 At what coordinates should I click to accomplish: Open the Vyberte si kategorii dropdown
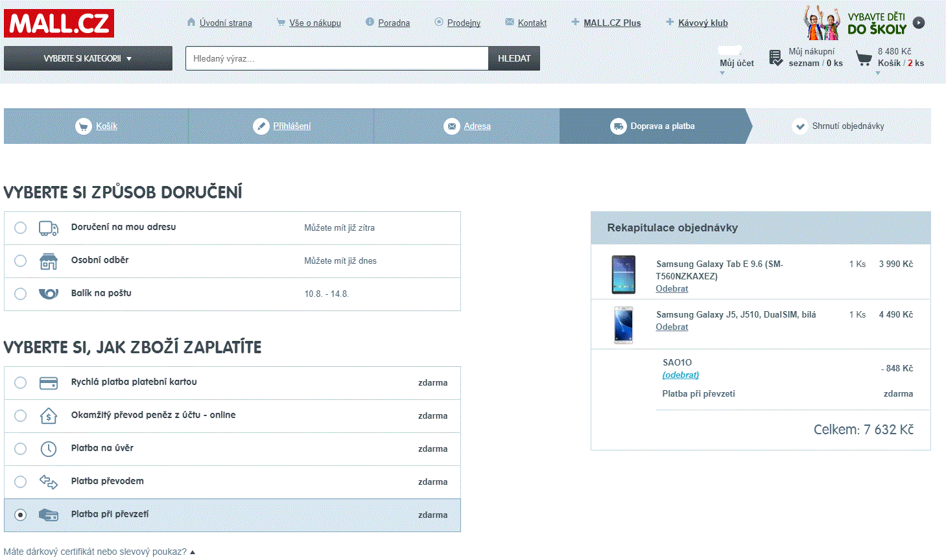point(88,58)
